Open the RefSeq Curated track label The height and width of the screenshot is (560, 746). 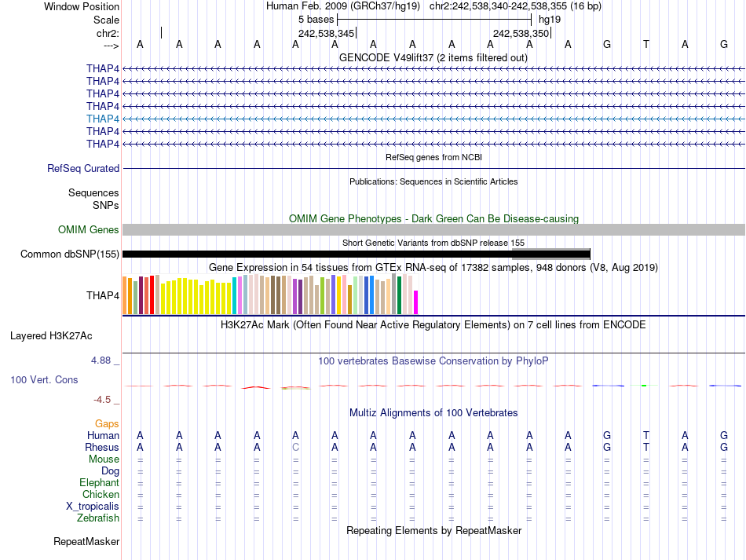coord(83,168)
